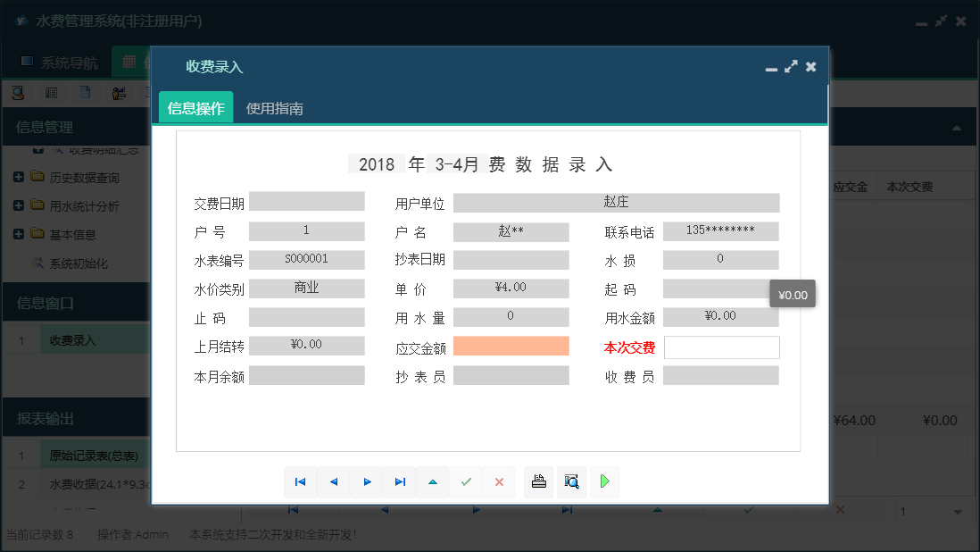The image size is (980, 552).
Task: Open print preview for the fee entry
Action: [x=572, y=481]
